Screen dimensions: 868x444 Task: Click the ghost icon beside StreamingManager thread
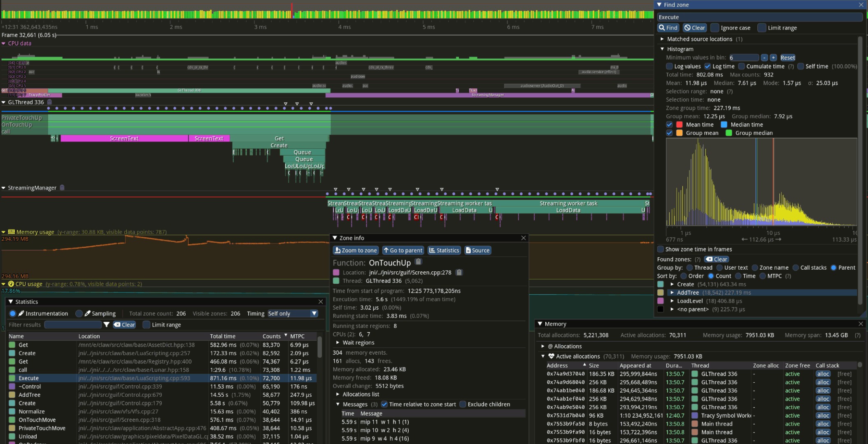click(x=62, y=187)
